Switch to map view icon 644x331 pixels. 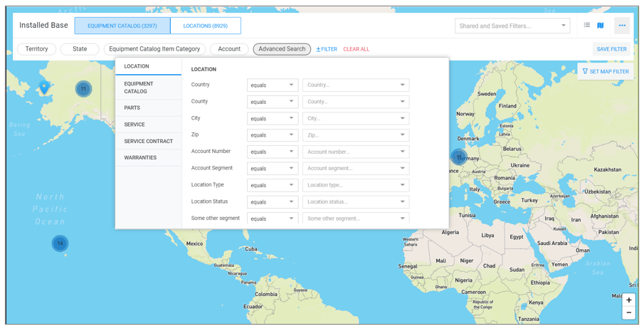tap(600, 26)
